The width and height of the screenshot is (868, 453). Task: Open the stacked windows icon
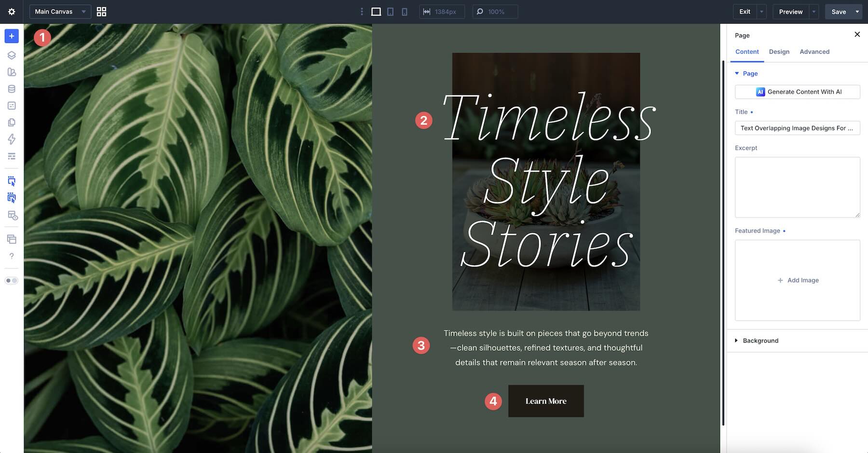pyautogui.click(x=12, y=239)
